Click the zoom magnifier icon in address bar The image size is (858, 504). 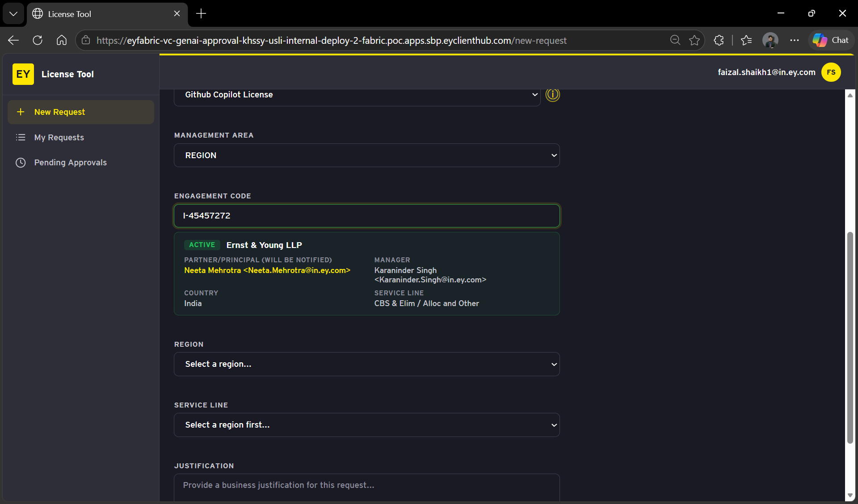click(x=675, y=40)
